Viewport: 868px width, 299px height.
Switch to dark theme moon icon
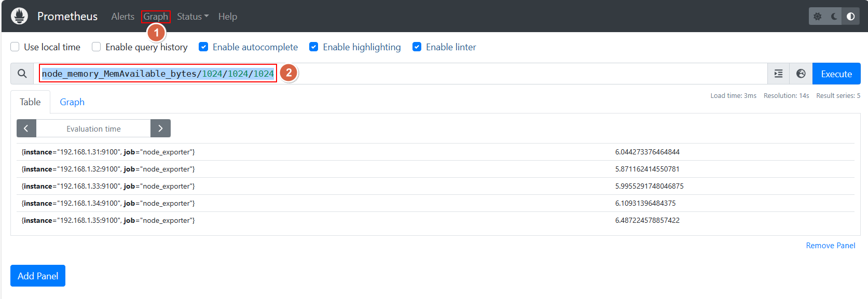(834, 17)
